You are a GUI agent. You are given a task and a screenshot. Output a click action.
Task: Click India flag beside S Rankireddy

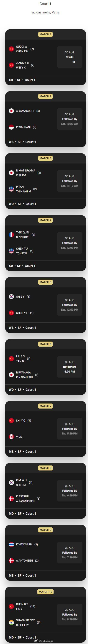pos(11,623)
